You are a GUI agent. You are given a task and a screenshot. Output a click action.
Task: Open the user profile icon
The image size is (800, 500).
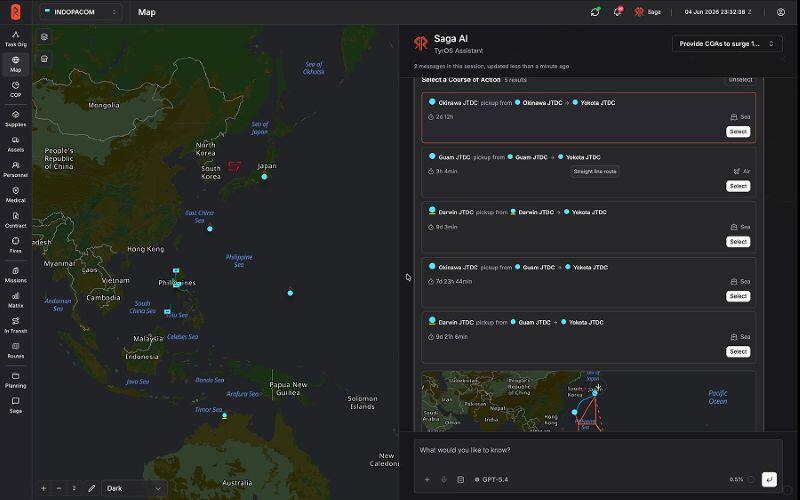tap(781, 12)
